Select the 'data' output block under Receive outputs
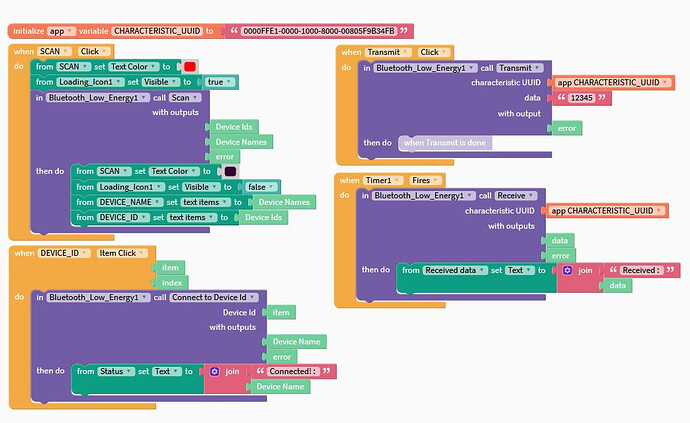Image resolution: width=690 pixels, height=423 pixels. pyautogui.click(x=559, y=241)
